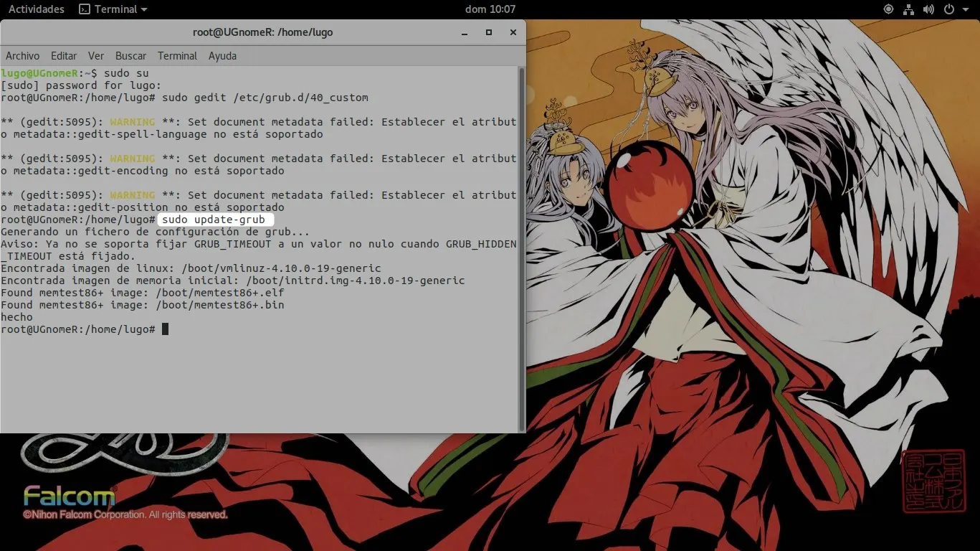Click the wired network icon

pos(908,9)
